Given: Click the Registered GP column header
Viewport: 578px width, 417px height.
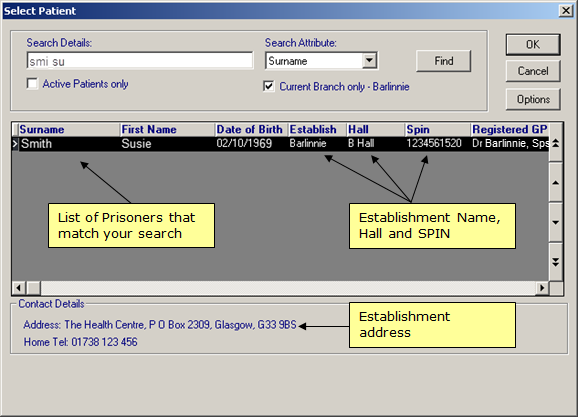Looking at the screenshot, I should pos(510,129).
